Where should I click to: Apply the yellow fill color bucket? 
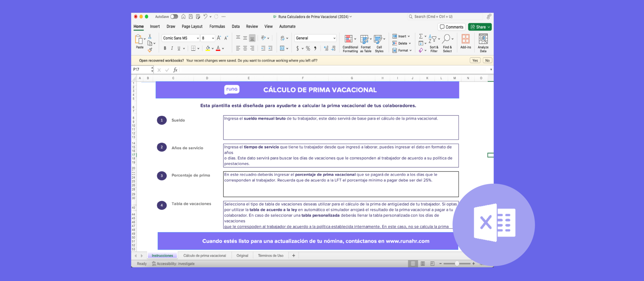point(208,48)
